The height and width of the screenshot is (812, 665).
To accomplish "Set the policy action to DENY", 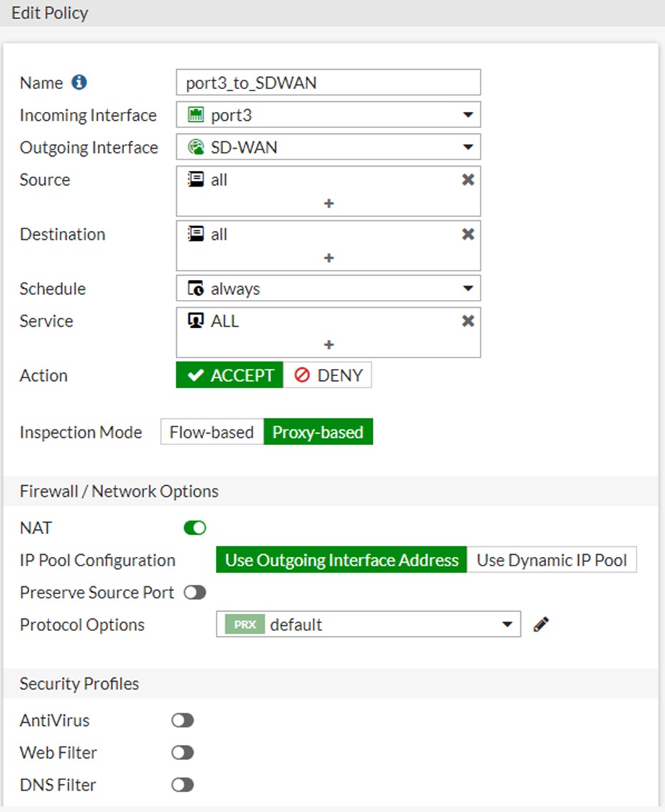I will (328, 375).
